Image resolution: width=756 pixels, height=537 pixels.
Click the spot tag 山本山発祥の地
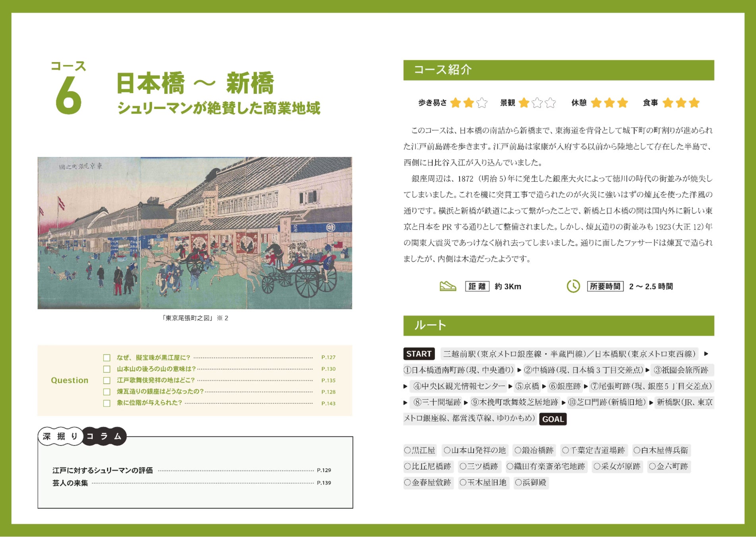(x=475, y=451)
